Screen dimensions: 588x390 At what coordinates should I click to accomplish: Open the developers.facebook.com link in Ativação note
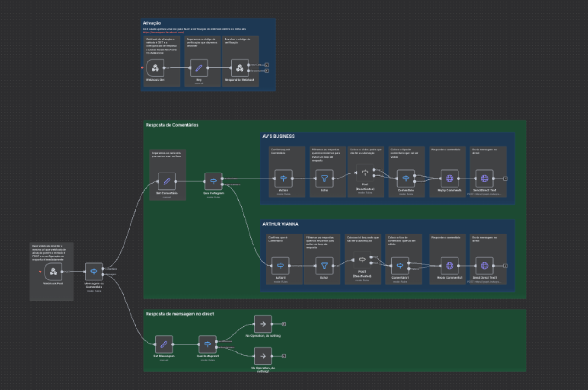tap(164, 33)
